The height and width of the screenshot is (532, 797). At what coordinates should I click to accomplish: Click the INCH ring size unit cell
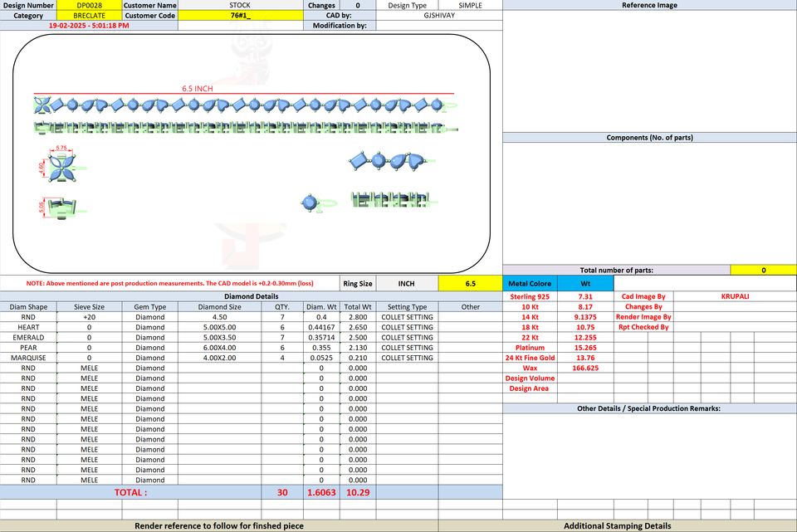pos(407,284)
